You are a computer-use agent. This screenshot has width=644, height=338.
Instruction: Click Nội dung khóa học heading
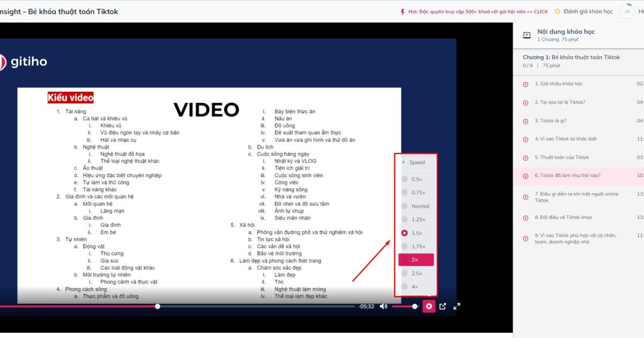(566, 32)
